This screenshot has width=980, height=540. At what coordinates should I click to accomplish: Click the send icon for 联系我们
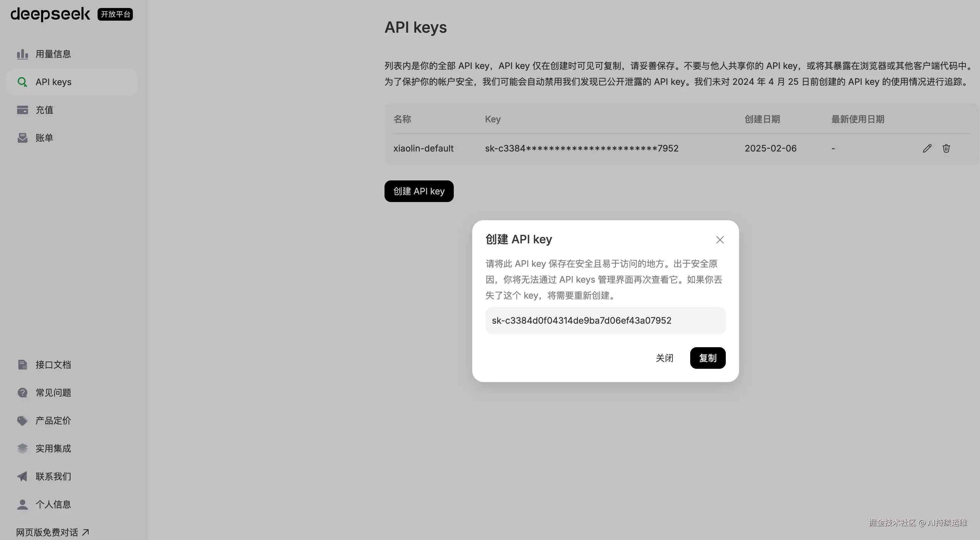pyautogui.click(x=23, y=476)
